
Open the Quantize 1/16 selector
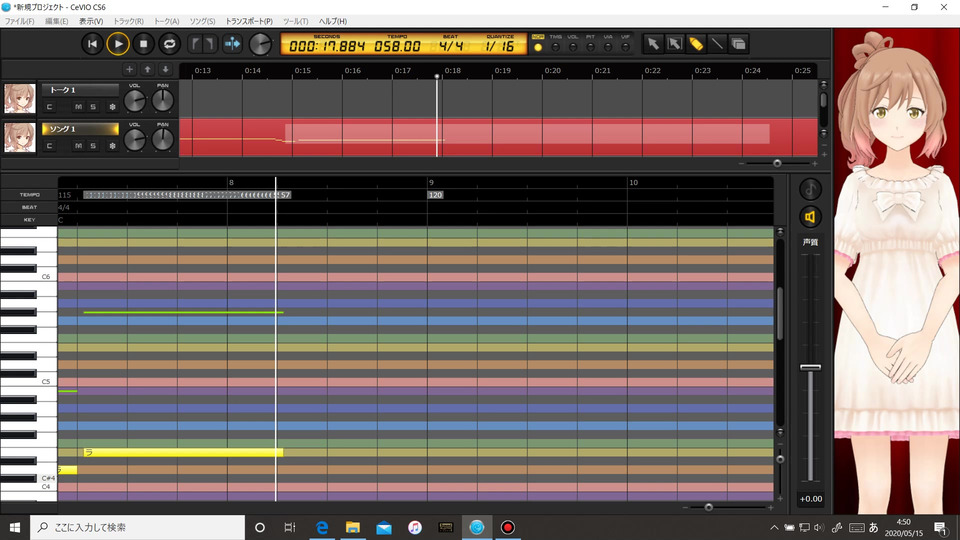tap(499, 46)
